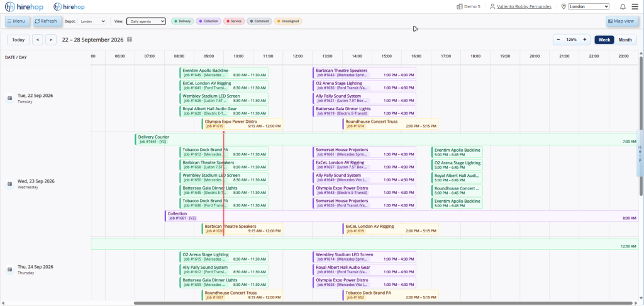This screenshot has height=306, width=644.
Task: Open Thursday Wembley Stadium LED Screen job #1614
Action: (x=364, y=257)
